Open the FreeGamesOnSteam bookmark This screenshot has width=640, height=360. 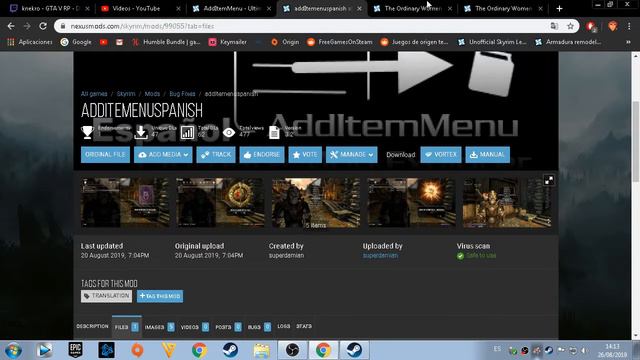tap(340, 42)
